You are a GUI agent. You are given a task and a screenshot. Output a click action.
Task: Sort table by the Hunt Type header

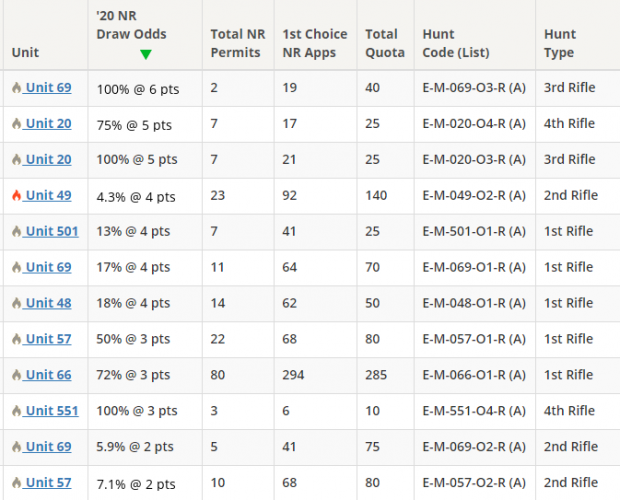point(560,42)
